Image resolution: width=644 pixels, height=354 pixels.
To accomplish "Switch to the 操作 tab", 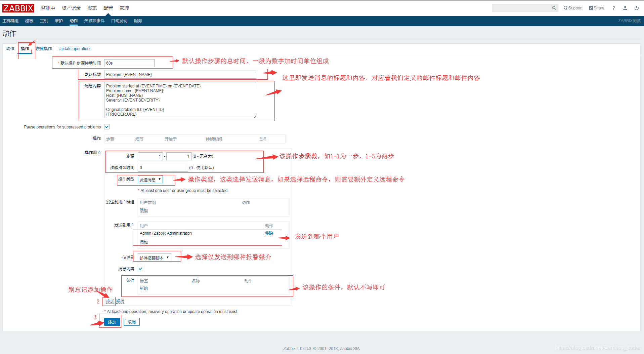I will coord(25,49).
